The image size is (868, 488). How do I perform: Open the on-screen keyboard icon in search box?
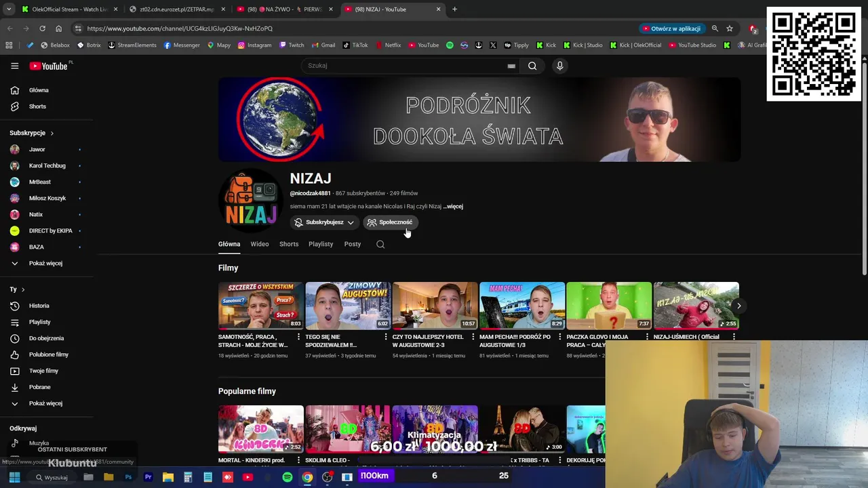pyautogui.click(x=511, y=66)
